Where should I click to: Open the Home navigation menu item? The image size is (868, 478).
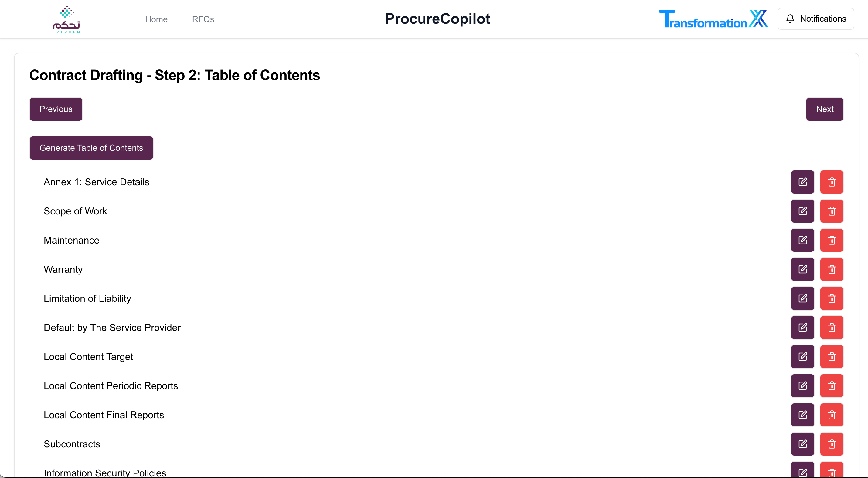click(x=156, y=19)
